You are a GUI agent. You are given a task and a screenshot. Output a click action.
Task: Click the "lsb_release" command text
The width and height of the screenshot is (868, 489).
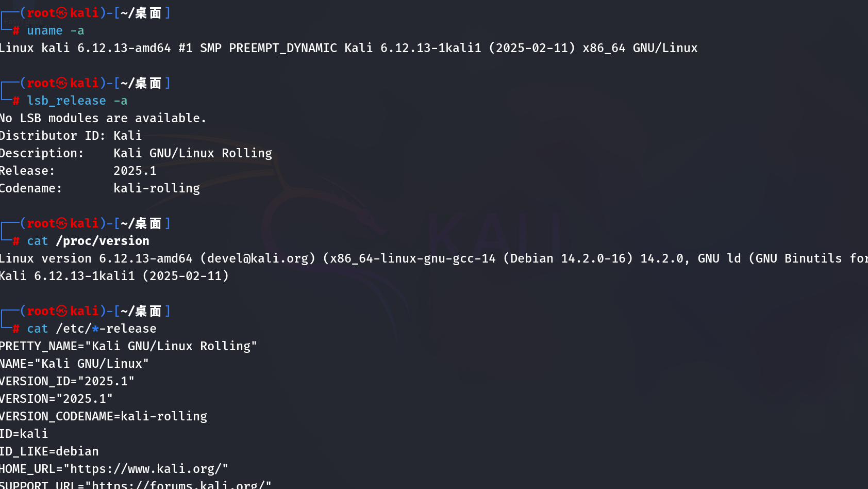66,101
